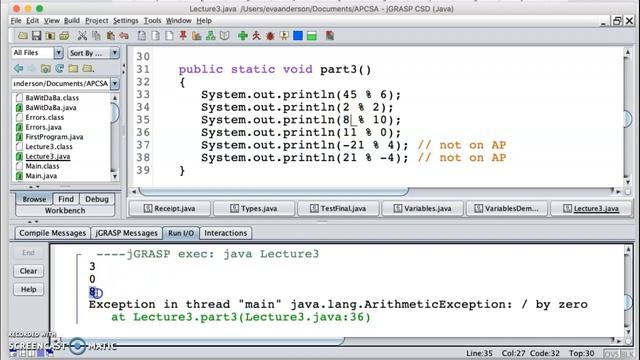Click the Copy icon in the toolbar
The height and width of the screenshot is (360, 640).
(x=96, y=36)
